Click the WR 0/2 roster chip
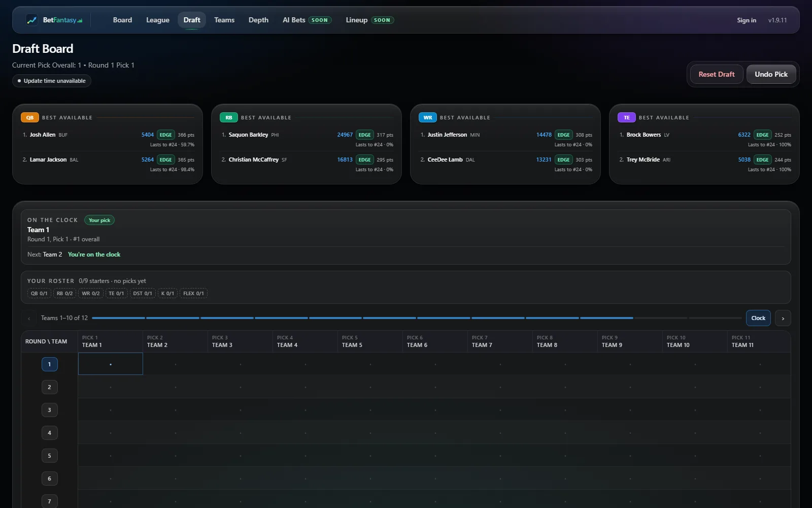 click(91, 294)
